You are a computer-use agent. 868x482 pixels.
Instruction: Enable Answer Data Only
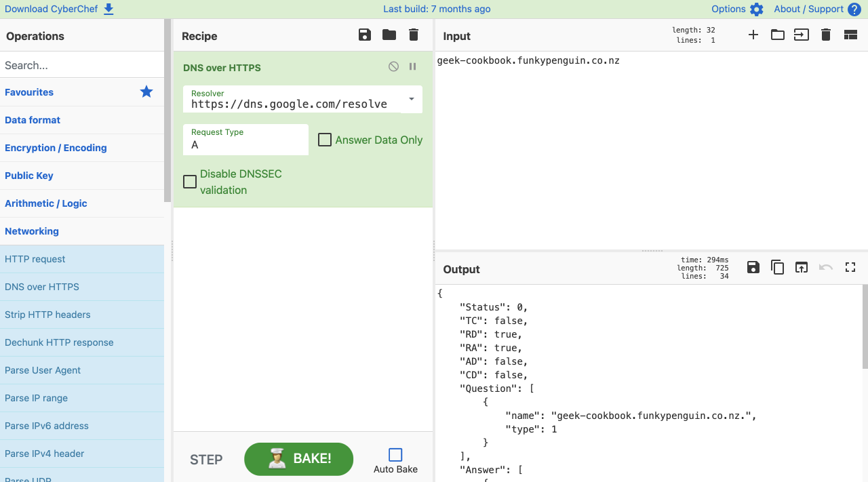click(324, 140)
